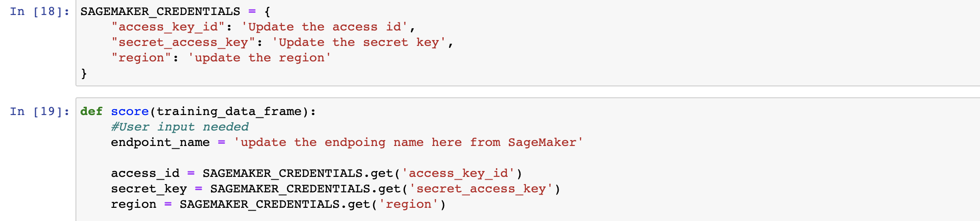Click the 'Update the secret key' string
Image resolution: width=980 pixels, height=221 pixels.
click(x=359, y=42)
